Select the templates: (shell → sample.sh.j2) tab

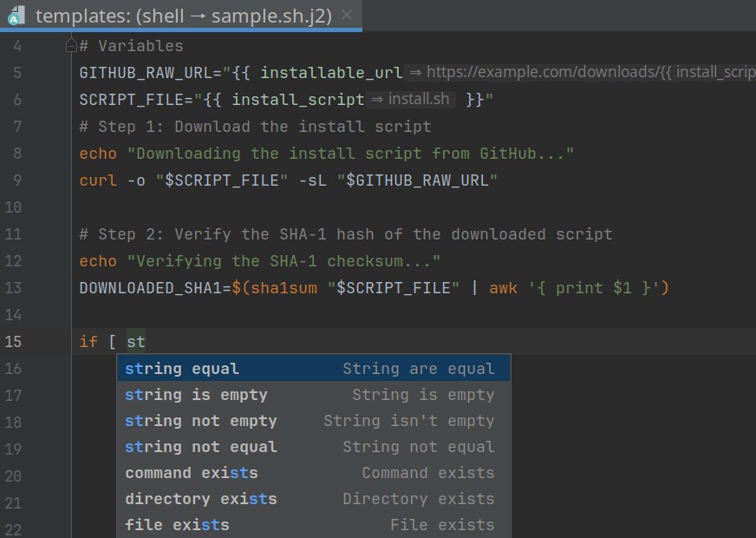click(181, 16)
